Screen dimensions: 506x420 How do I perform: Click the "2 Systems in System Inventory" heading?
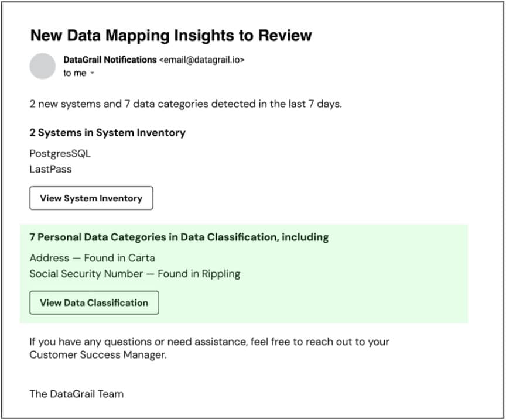coord(107,133)
